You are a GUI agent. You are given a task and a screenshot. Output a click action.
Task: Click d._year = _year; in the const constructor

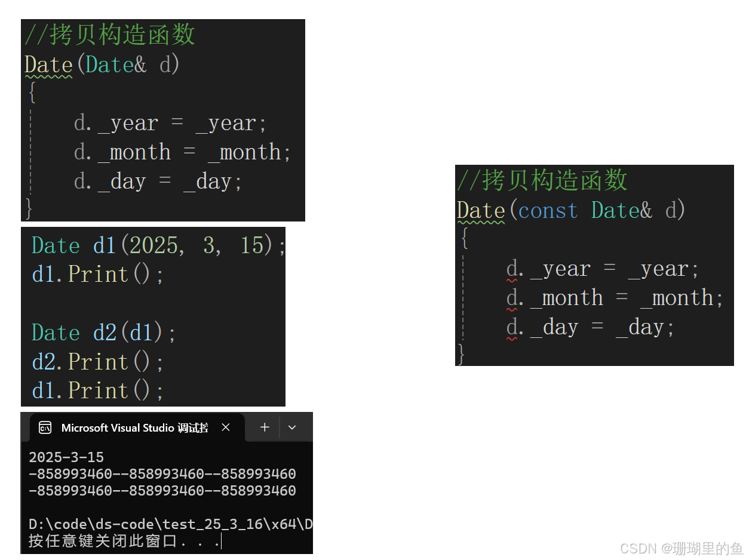coord(603,269)
